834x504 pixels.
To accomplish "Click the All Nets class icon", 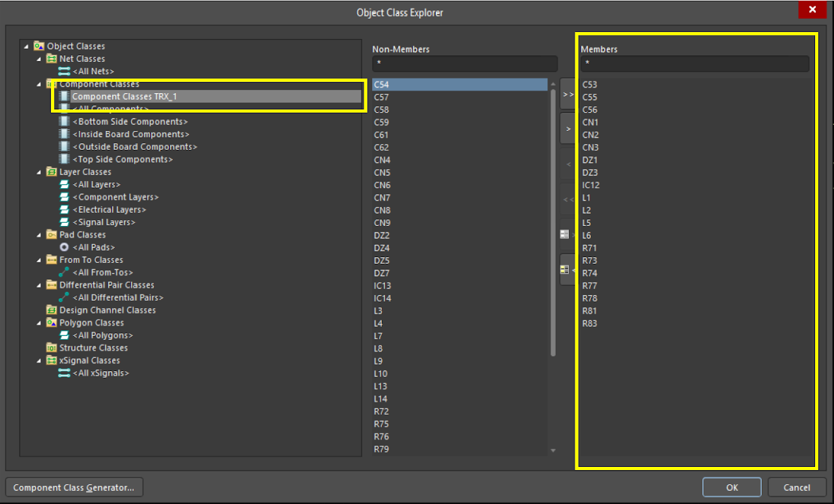I will coord(64,71).
